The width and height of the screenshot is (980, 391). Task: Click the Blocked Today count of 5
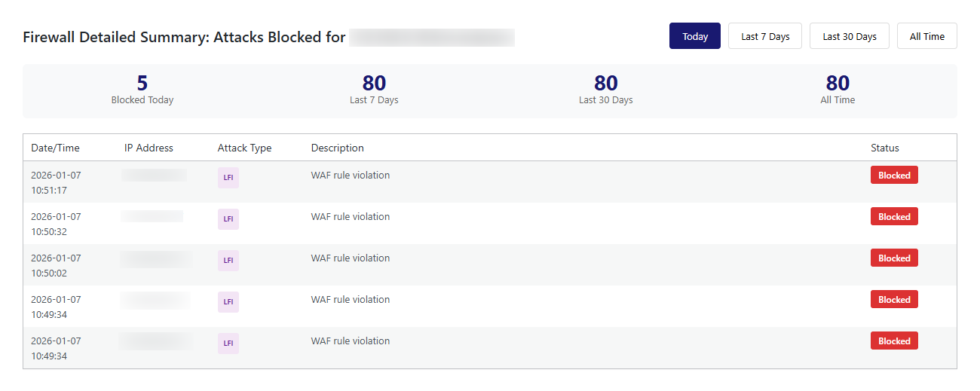point(142,84)
